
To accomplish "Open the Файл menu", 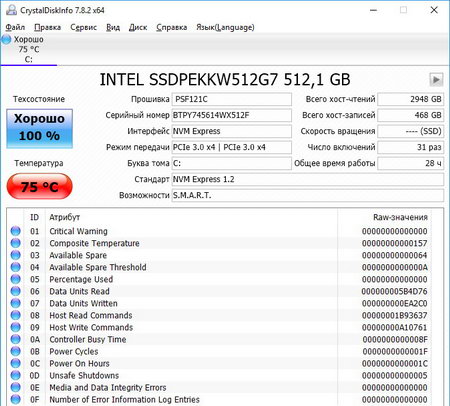I will pos(15,27).
